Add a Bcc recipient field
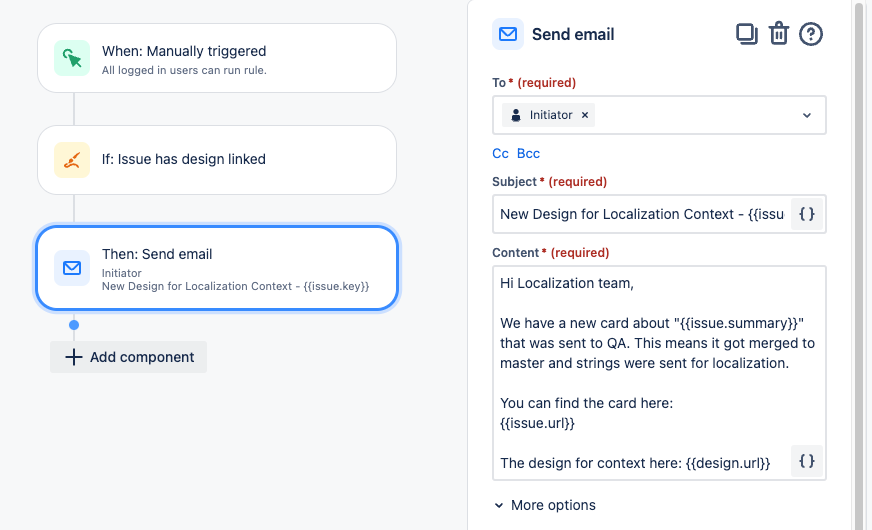872x530 pixels. coord(528,153)
